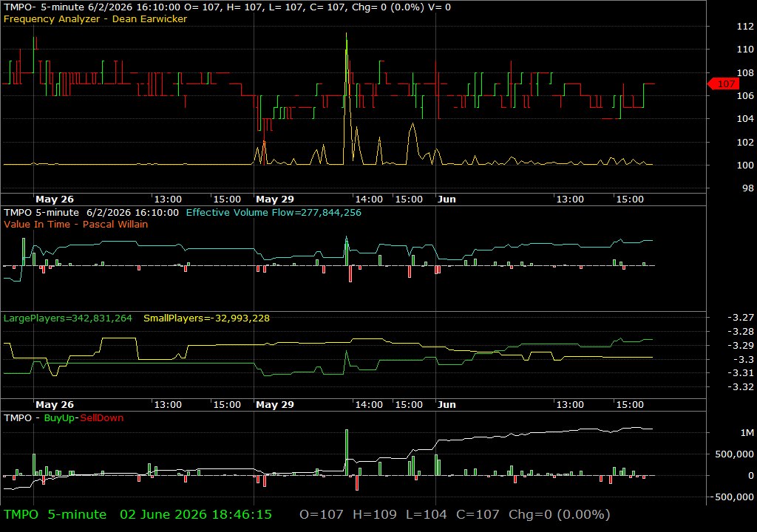Click the LargePlayers=342,831,264 legend

coord(67,318)
